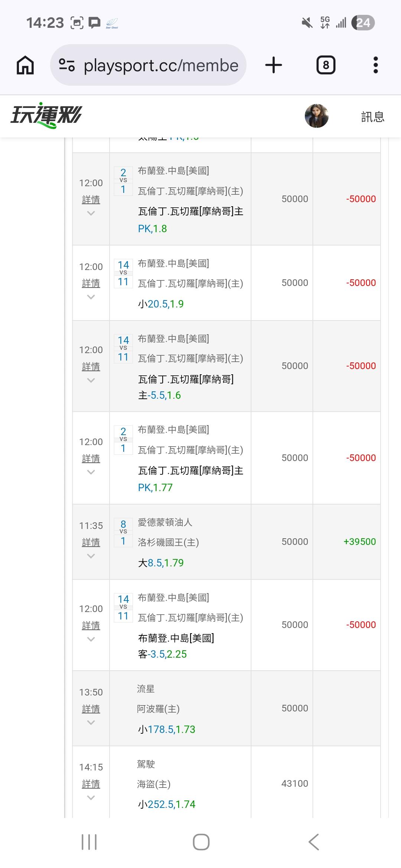Expand the 14:15 駕駛 row chevron
401x868 pixels.
click(x=91, y=798)
